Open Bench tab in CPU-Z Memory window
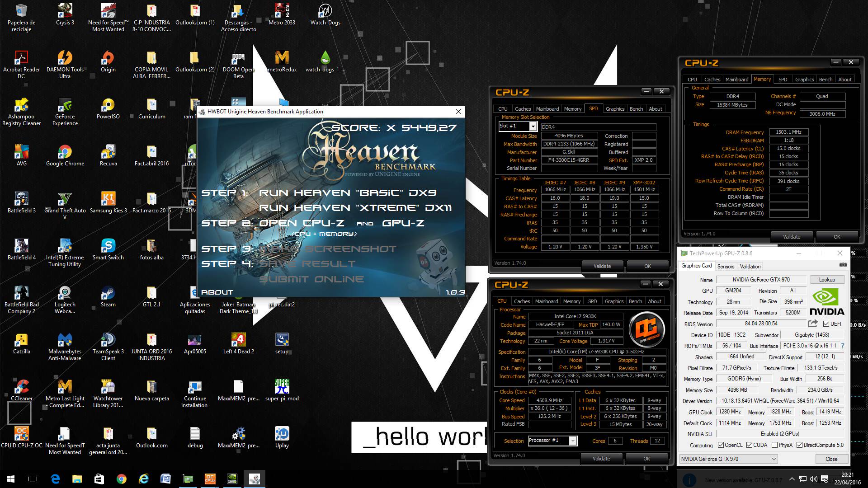The height and width of the screenshot is (488, 868). click(x=826, y=80)
